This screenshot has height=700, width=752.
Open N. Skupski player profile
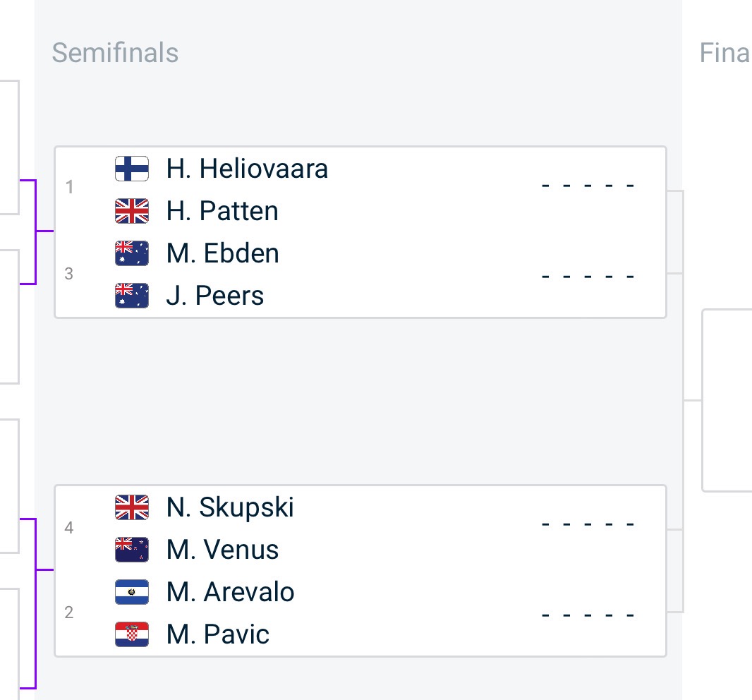click(230, 507)
